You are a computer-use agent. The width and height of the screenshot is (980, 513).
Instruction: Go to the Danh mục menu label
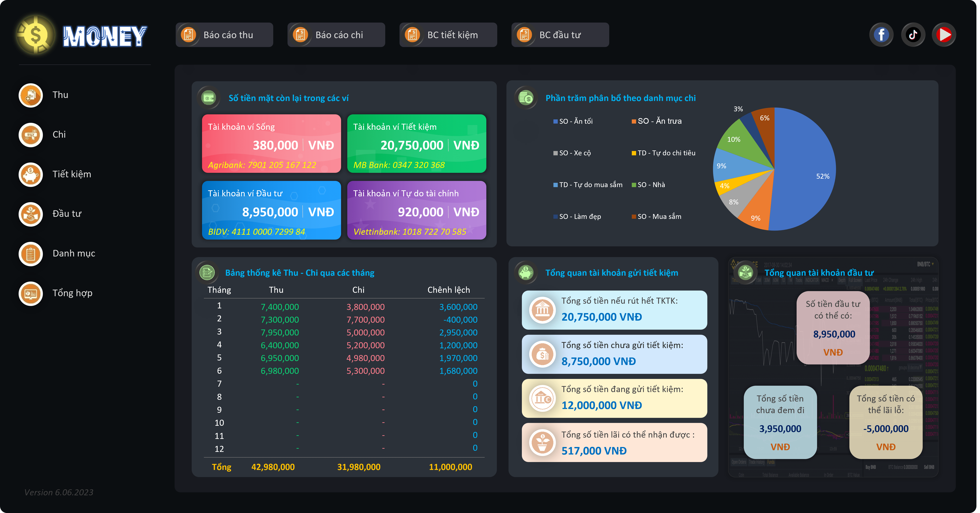(74, 253)
